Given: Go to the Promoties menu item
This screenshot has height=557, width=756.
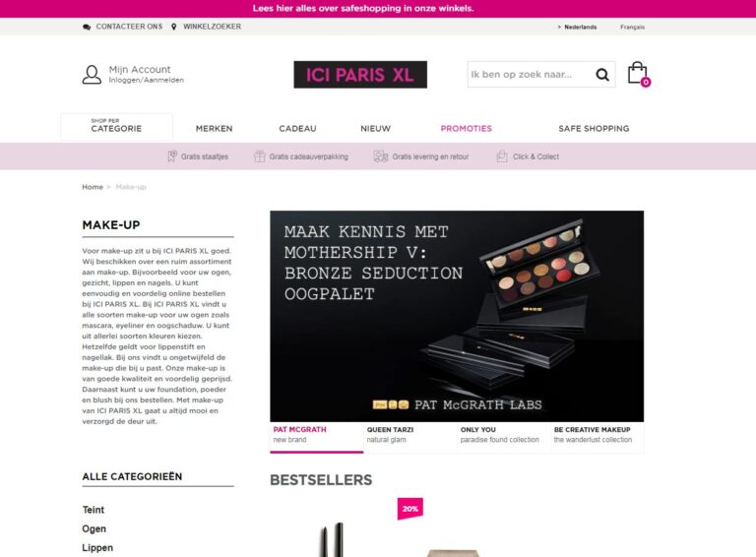Looking at the screenshot, I should [x=467, y=129].
